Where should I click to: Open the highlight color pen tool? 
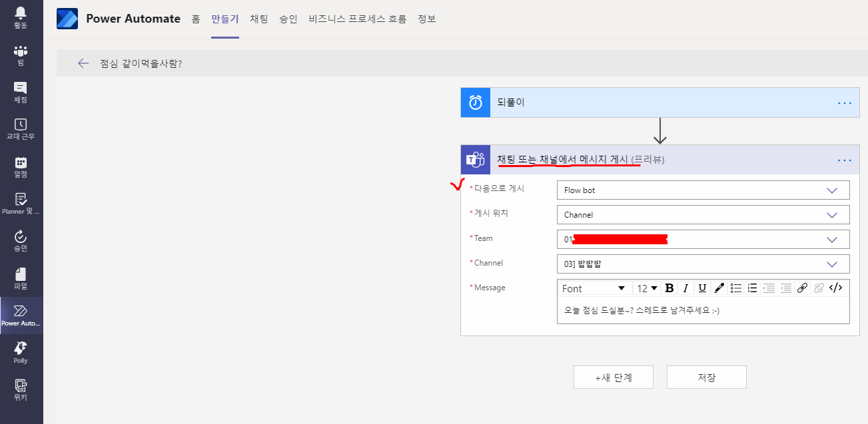click(719, 288)
